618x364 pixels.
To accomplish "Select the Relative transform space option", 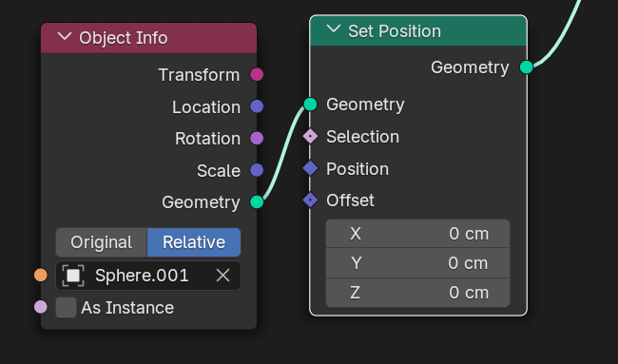I will pos(194,242).
